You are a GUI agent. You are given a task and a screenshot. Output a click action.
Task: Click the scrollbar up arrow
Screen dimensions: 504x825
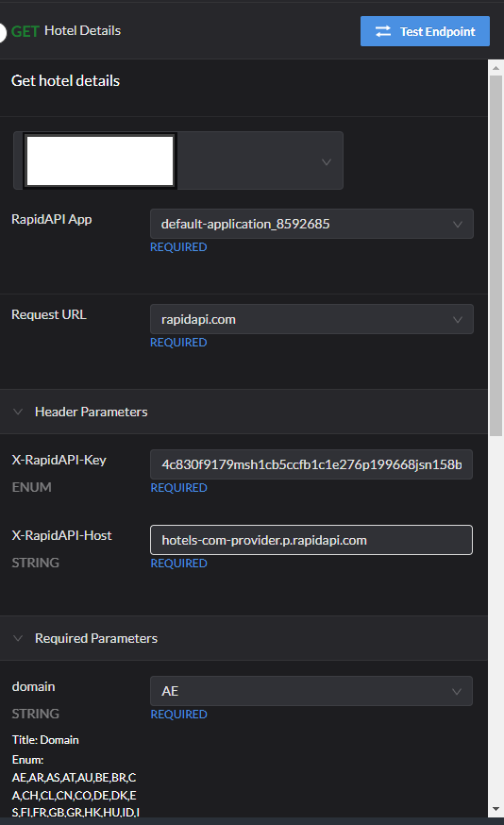(496, 67)
